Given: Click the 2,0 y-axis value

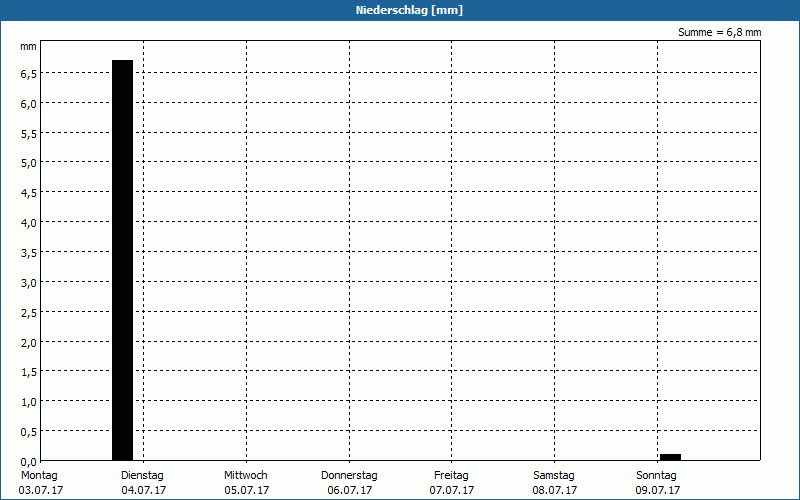Looking at the screenshot, I should click(29, 342).
